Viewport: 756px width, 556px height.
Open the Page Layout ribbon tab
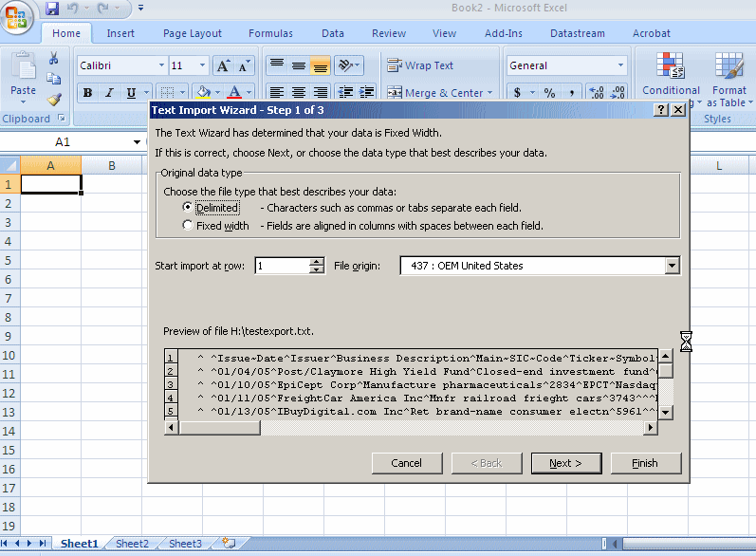[193, 33]
